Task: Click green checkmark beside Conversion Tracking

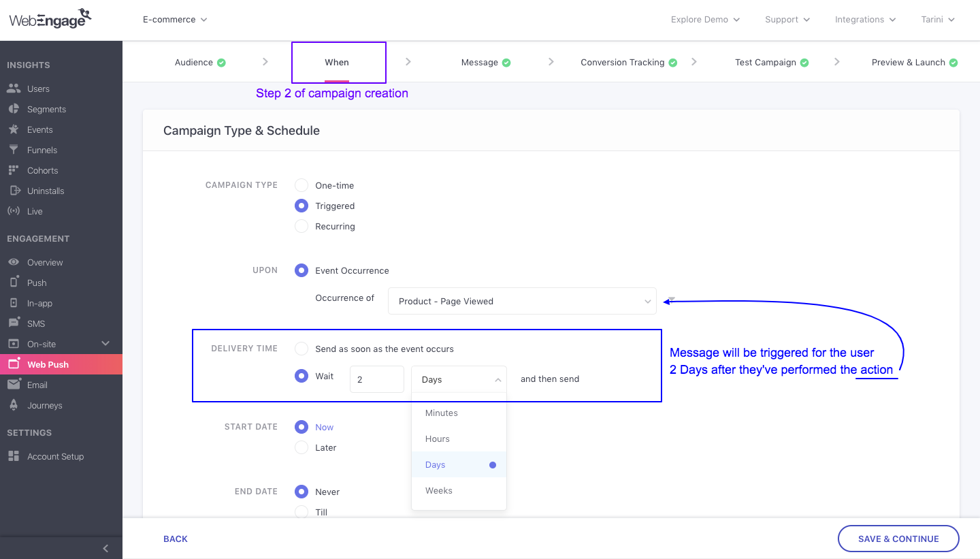Action: click(673, 63)
